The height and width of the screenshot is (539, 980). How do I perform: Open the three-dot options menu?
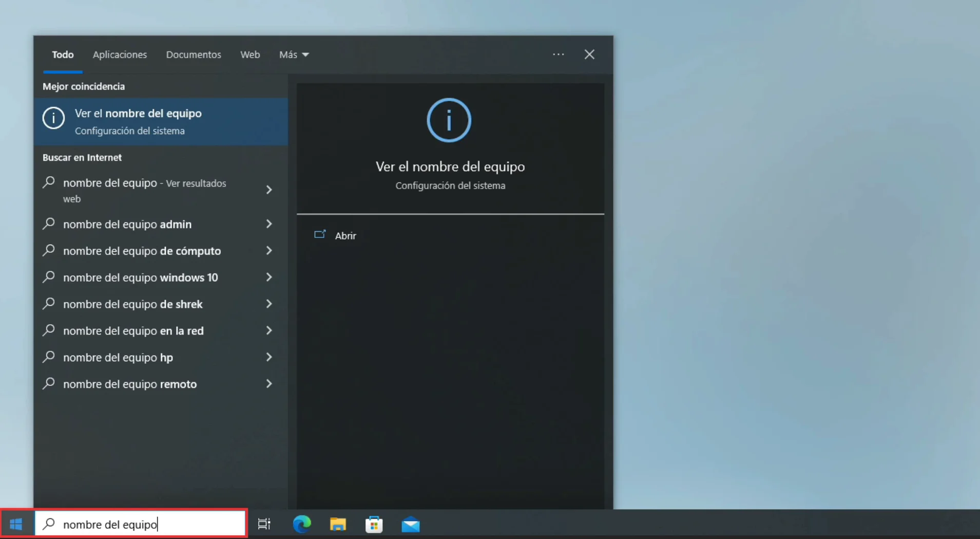pos(558,54)
